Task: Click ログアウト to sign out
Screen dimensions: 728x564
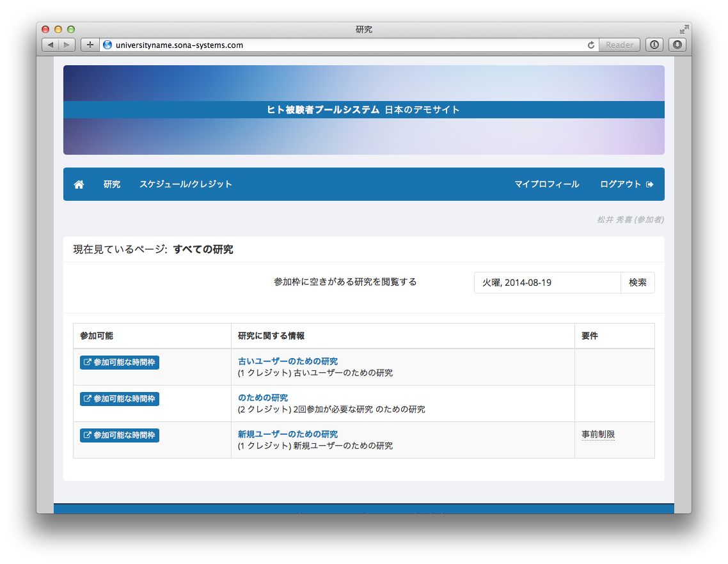Action: pyautogui.click(x=627, y=184)
